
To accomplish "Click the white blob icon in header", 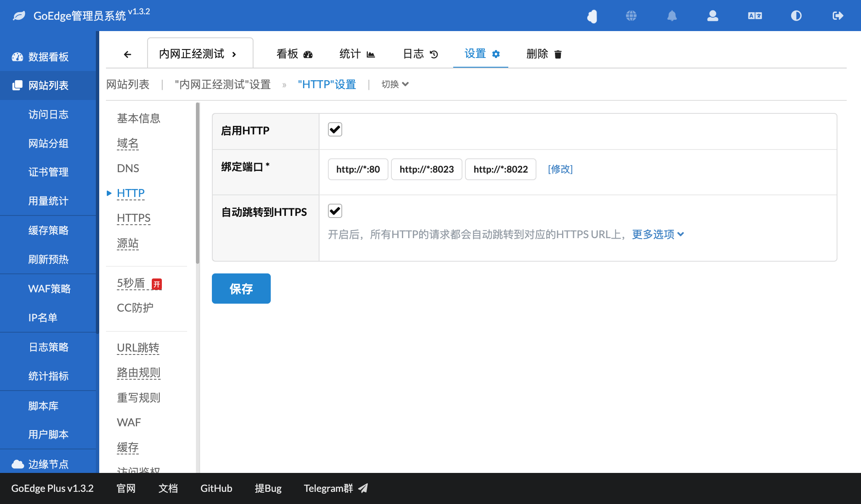I will 592,16.
